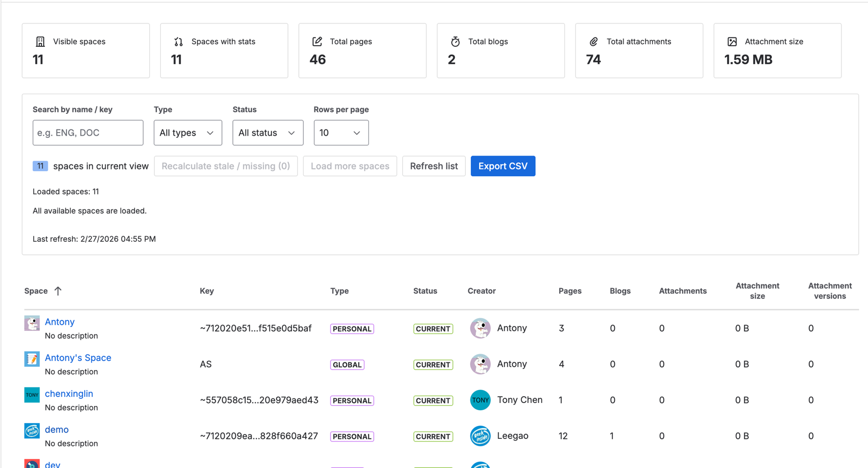Click the Spaces with stats icon
868x468 pixels.
tap(179, 41)
